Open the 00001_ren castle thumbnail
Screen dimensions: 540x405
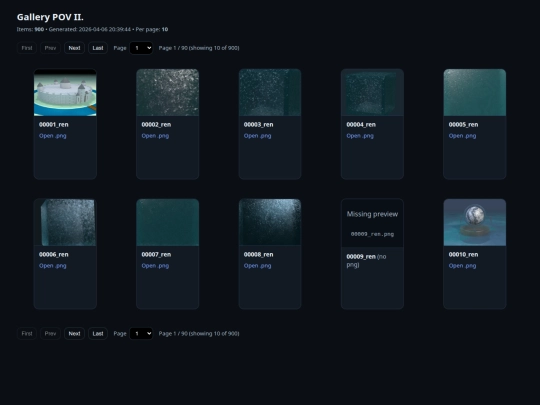coord(65,93)
